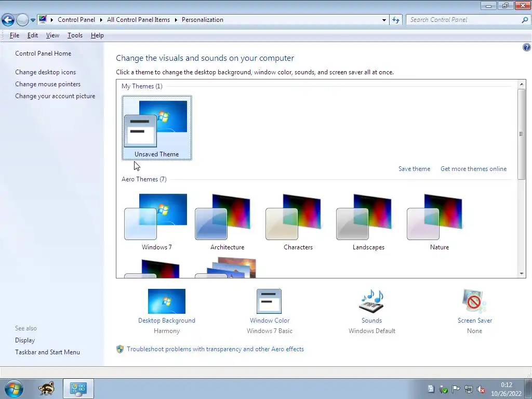Open the Edit menu
532x399 pixels.
coord(33,35)
